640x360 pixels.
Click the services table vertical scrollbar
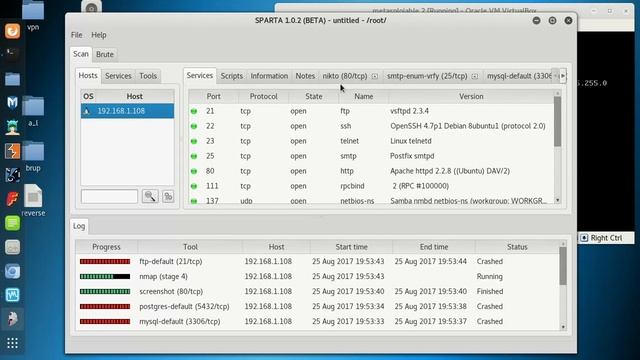[x=558, y=121]
